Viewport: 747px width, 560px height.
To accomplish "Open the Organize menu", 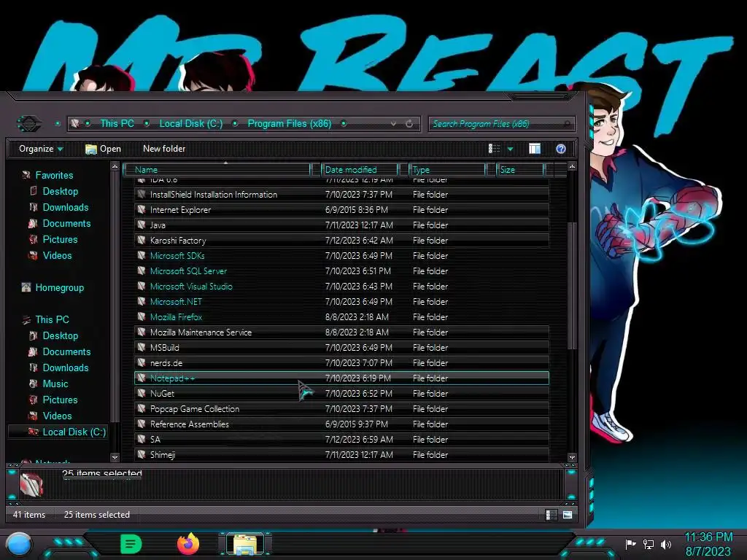I will (41, 149).
